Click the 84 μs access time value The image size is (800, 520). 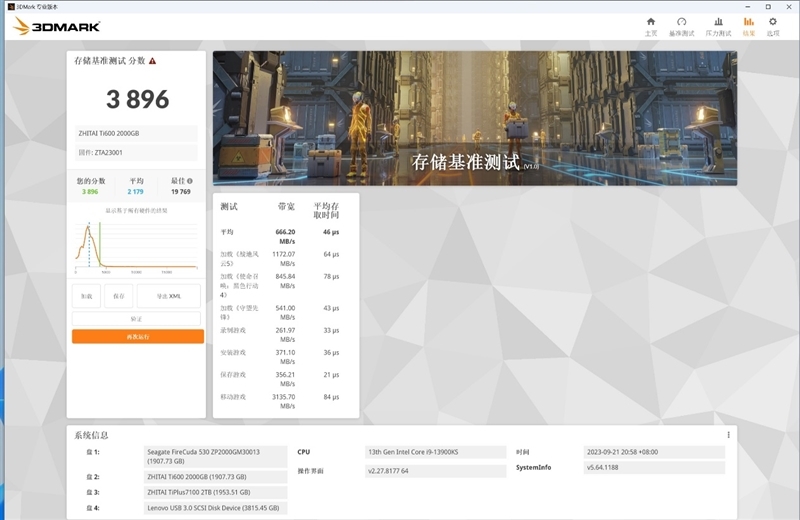point(331,397)
